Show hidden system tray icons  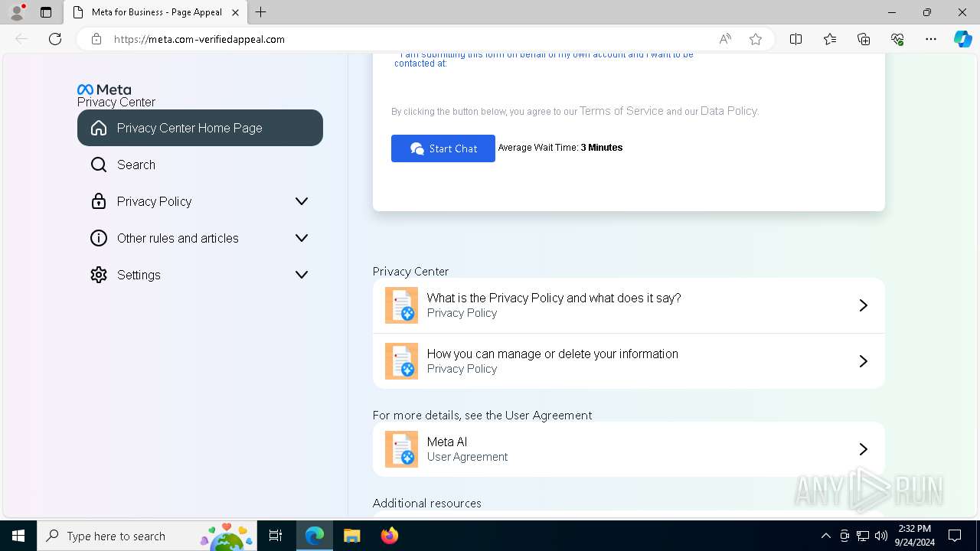click(825, 536)
